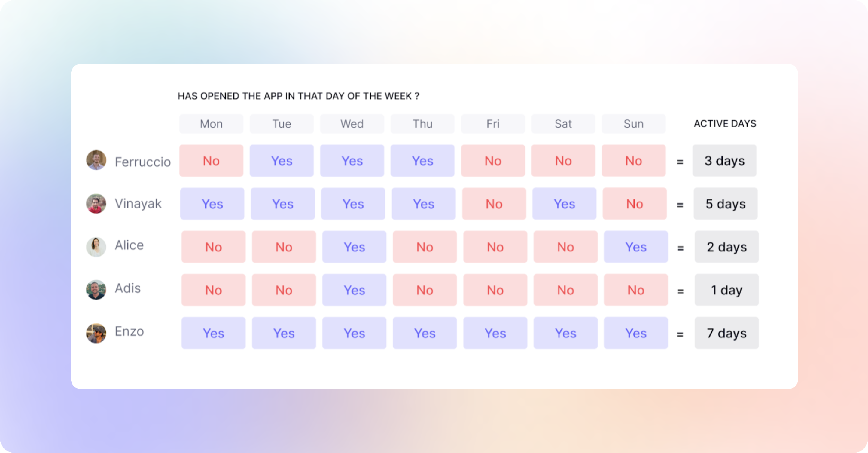Select Alice's profile photo
The height and width of the screenshot is (453, 868).
96,247
